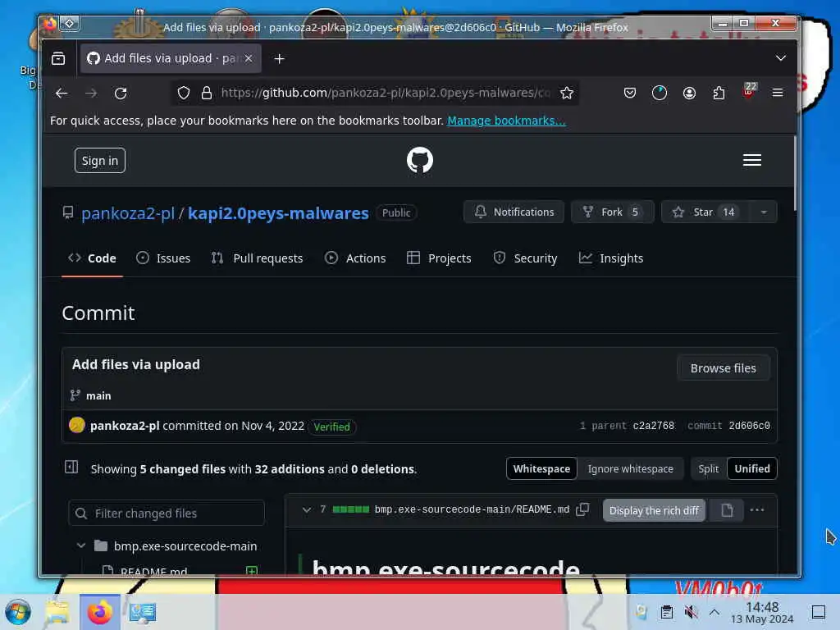Open the Firefox account icon
Image resolution: width=840 pixels, height=630 pixels.
(x=689, y=93)
